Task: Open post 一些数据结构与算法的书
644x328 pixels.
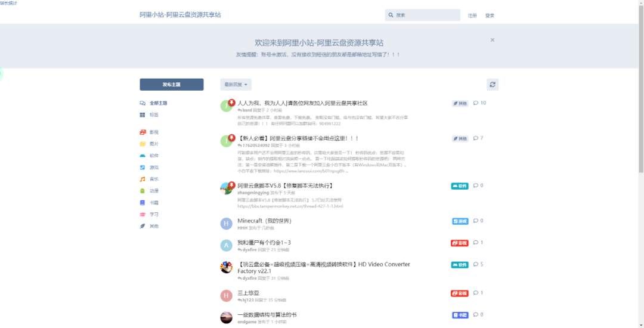Action: point(267,315)
